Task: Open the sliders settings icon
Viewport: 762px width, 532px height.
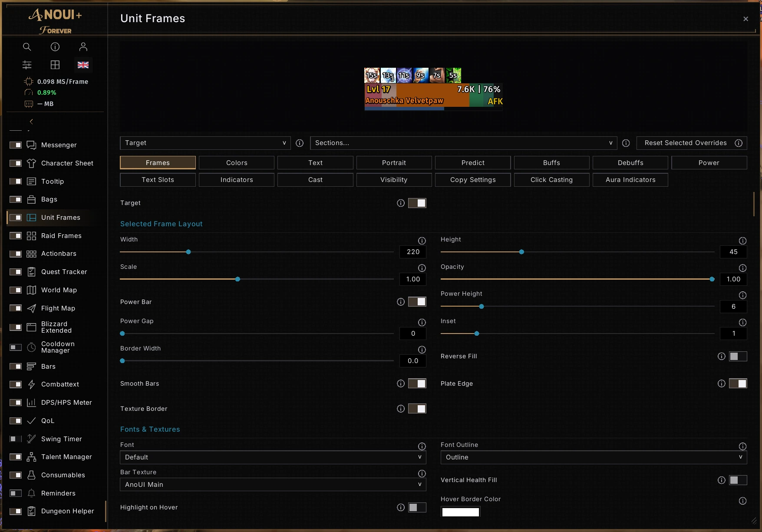Action: [x=27, y=65]
